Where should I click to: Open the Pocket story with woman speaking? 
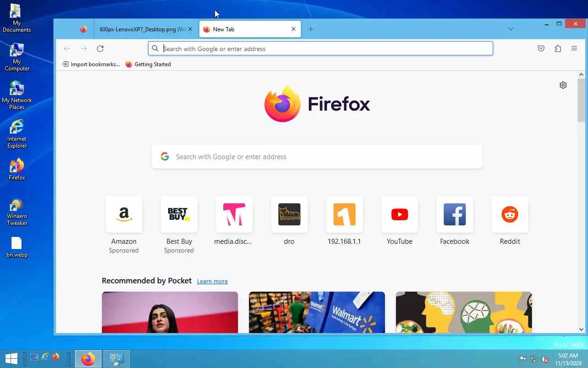[x=170, y=312]
